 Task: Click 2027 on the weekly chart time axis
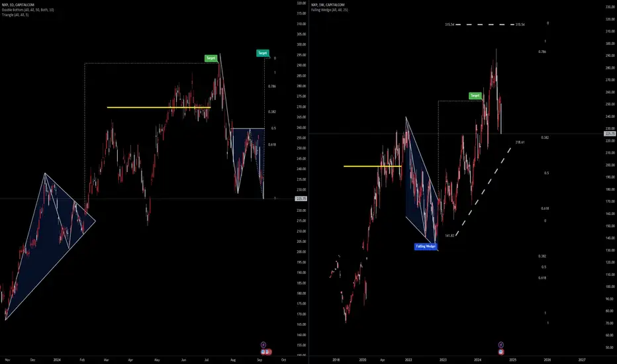point(582,359)
